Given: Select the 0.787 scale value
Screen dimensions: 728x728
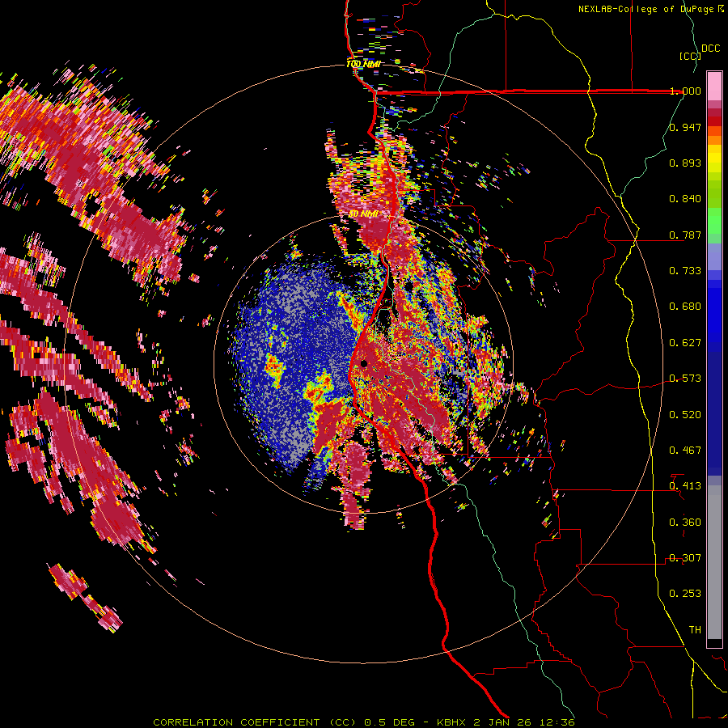Looking at the screenshot, I should [685, 235].
